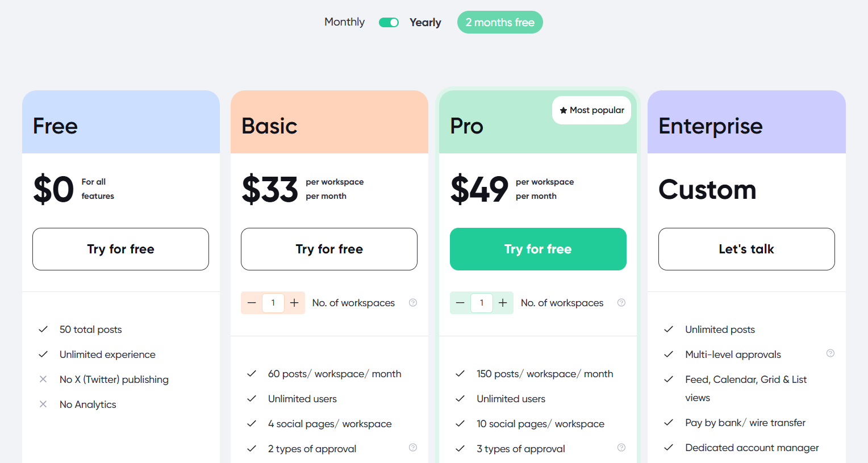Start the Pro plan free trial
Screen dimensions: 868x463
[538, 249]
